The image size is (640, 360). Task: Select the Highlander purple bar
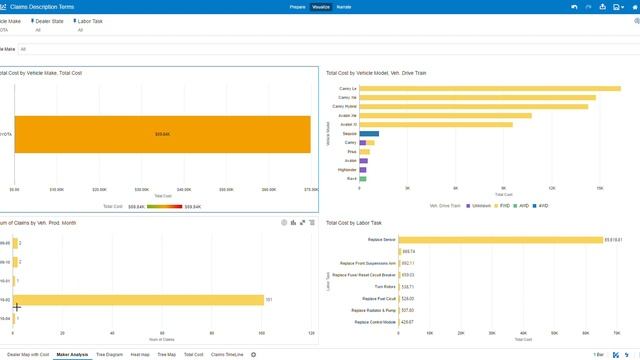tap(363, 170)
